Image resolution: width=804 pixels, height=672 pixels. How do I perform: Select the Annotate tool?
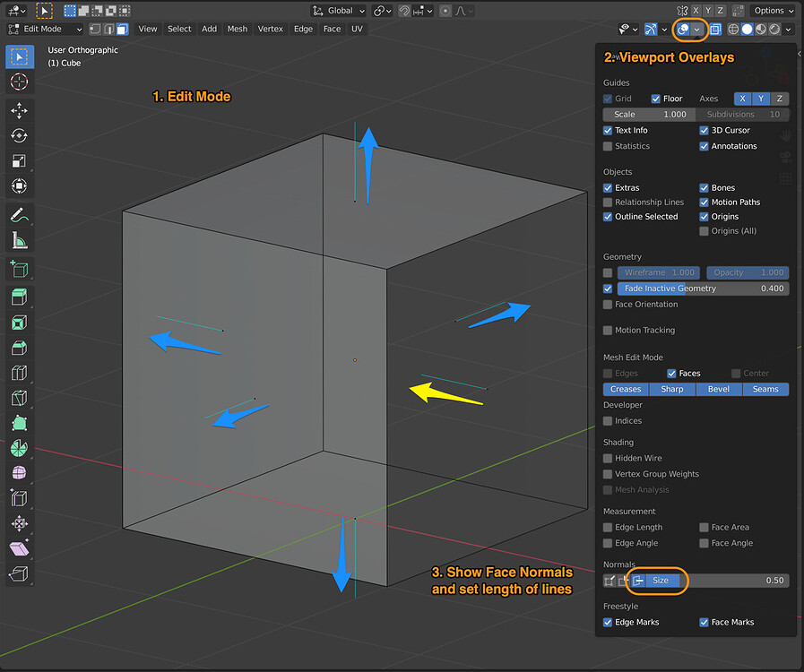click(19, 215)
